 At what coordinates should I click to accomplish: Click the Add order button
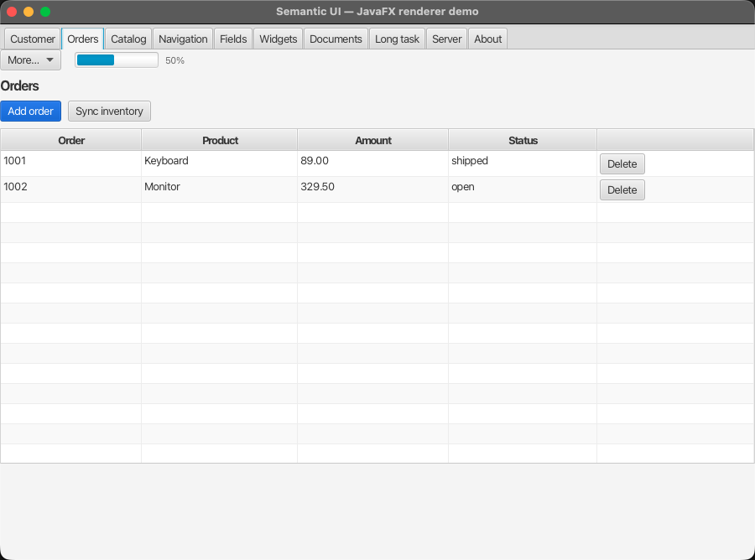31,111
